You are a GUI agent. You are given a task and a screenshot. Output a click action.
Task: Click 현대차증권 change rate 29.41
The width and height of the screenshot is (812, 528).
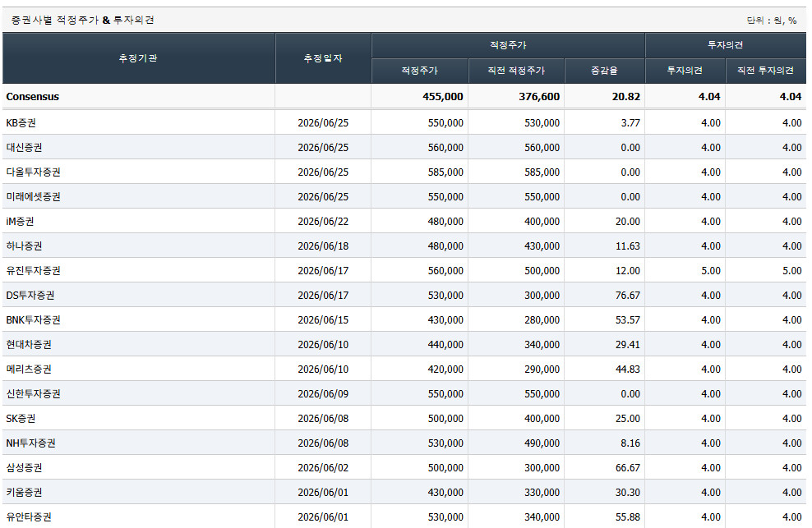[628, 345]
